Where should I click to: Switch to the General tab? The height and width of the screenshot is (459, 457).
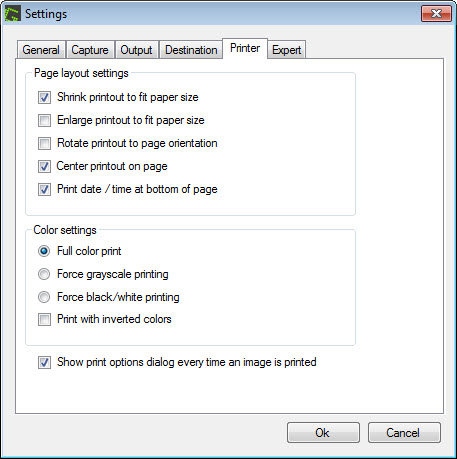(41, 50)
